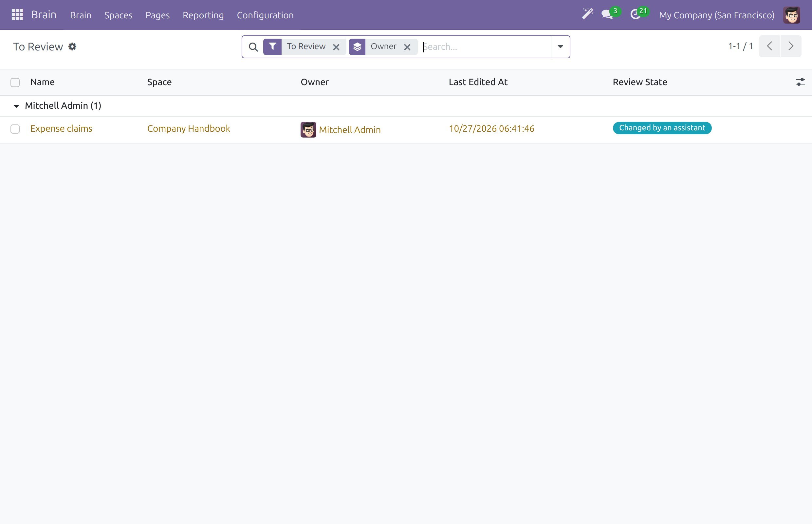Sort by the Space column header
Viewport: 812px width, 524px height.
pyautogui.click(x=159, y=82)
